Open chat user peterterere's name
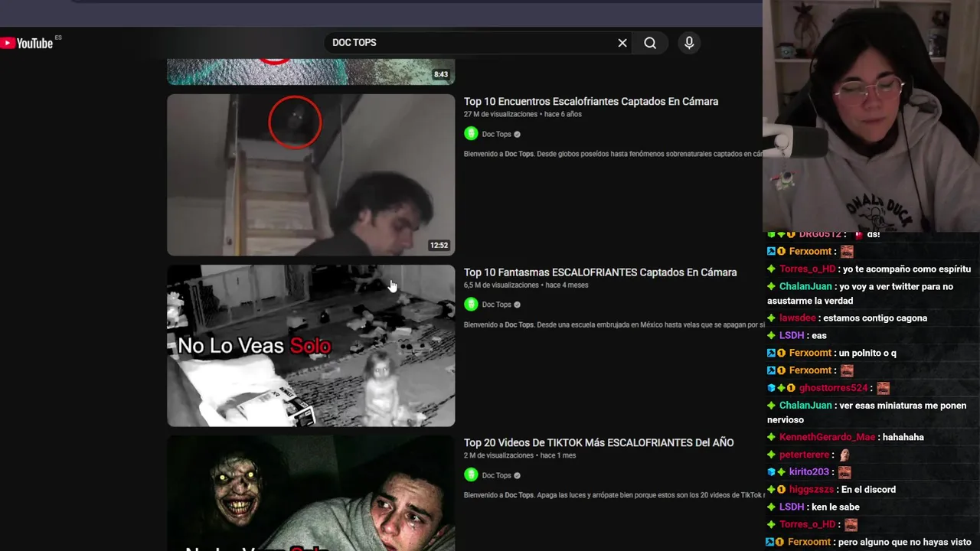Viewport: 980px width, 551px height. click(804, 455)
